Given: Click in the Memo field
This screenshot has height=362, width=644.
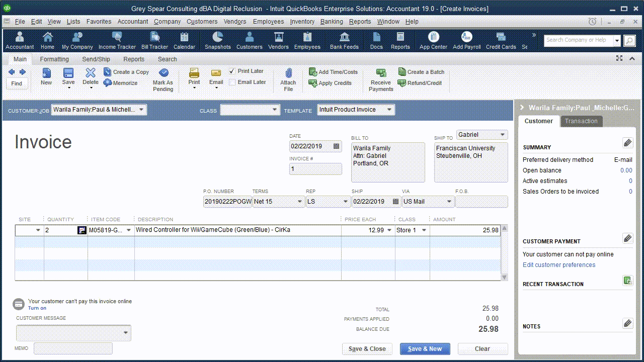Looking at the screenshot, I should tap(73, 348).
